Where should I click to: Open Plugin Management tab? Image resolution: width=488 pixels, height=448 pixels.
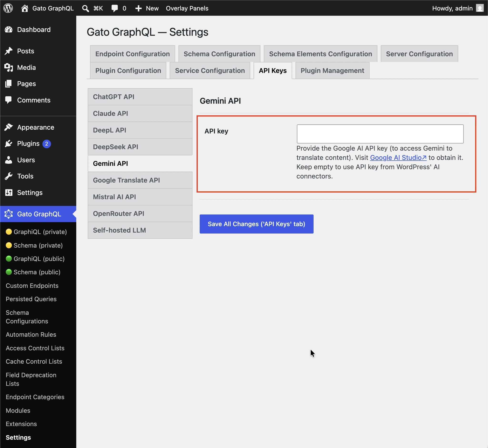(332, 71)
